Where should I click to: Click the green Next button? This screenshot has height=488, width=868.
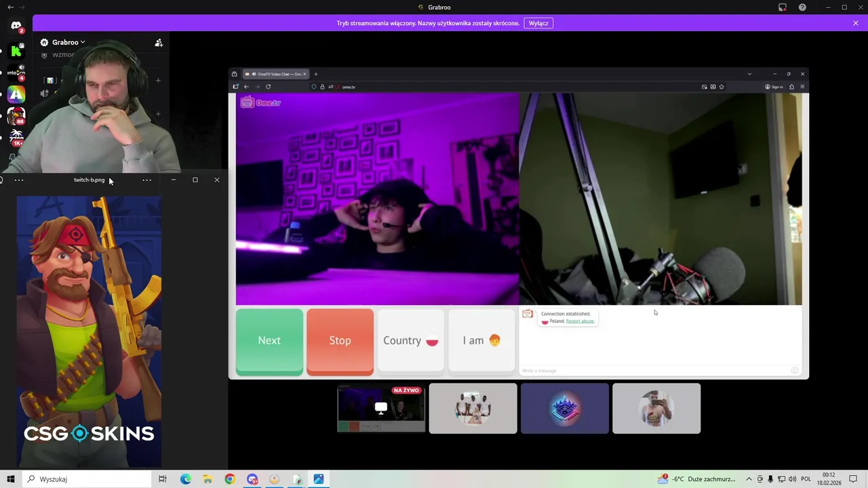coord(269,341)
